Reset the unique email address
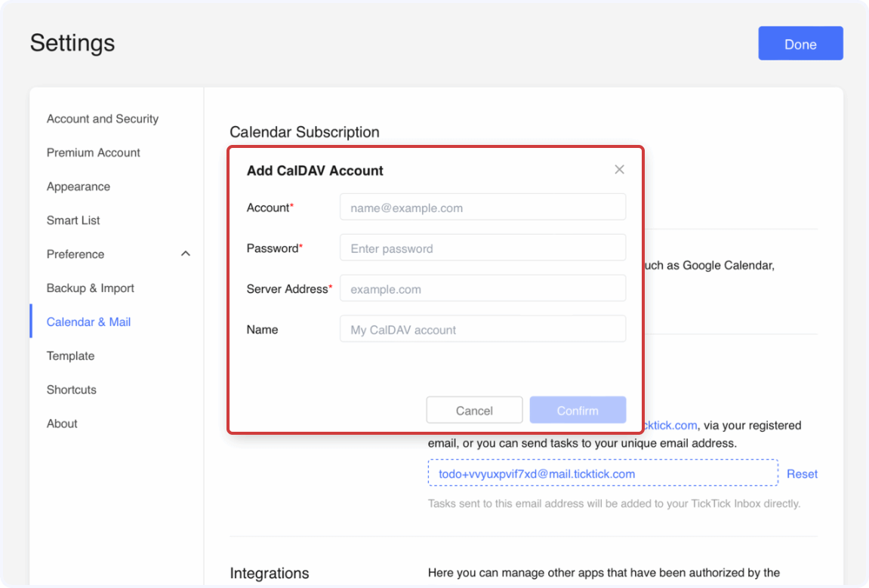This screenshot has width=869, height=588. [x=802, y=474]
